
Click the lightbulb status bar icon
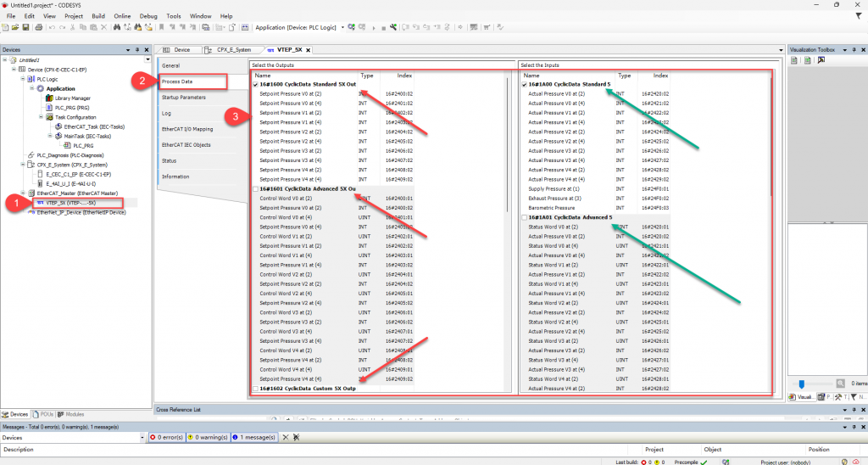pyautogui.click(x=844, y=462)
